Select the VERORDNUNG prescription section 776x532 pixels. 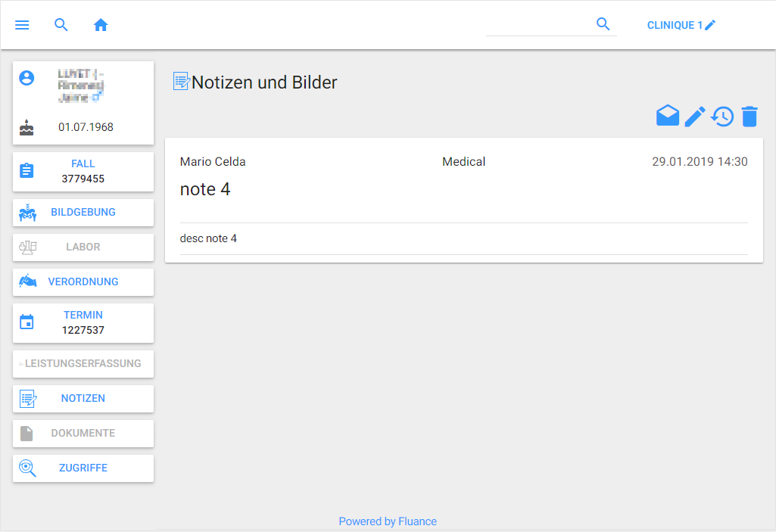coord(83,282)
